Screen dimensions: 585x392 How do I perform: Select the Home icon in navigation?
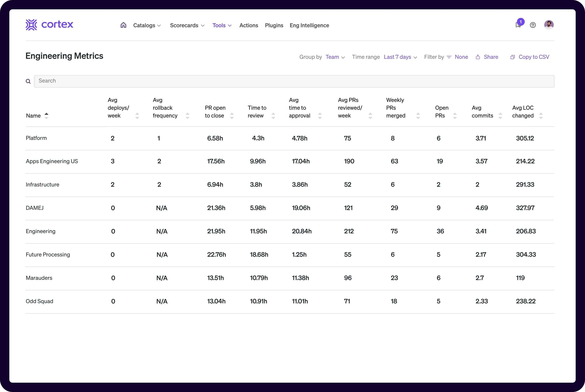pos(123,25)
